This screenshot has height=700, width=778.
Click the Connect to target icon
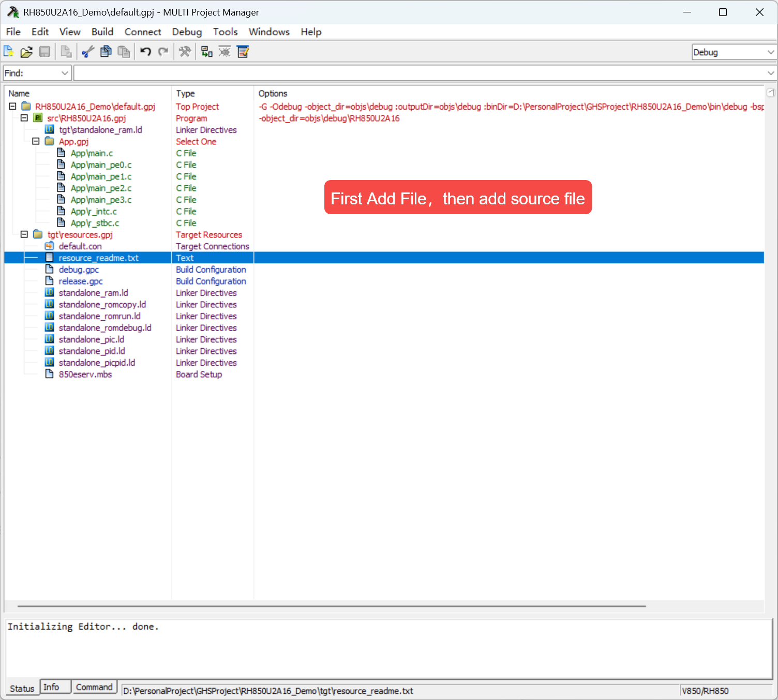click(x=207, y=52)
